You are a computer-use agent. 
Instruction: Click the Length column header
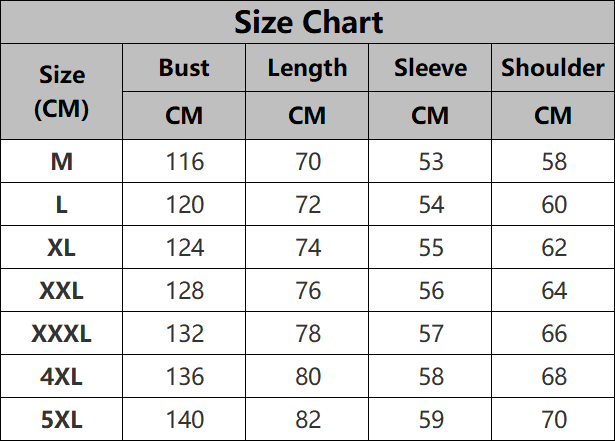[307, 68]
